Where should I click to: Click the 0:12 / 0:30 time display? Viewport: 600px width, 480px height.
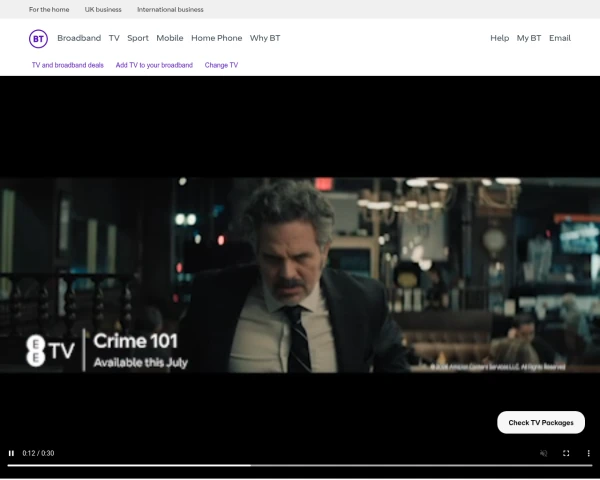pyautogui.click(x=38, y=453)
